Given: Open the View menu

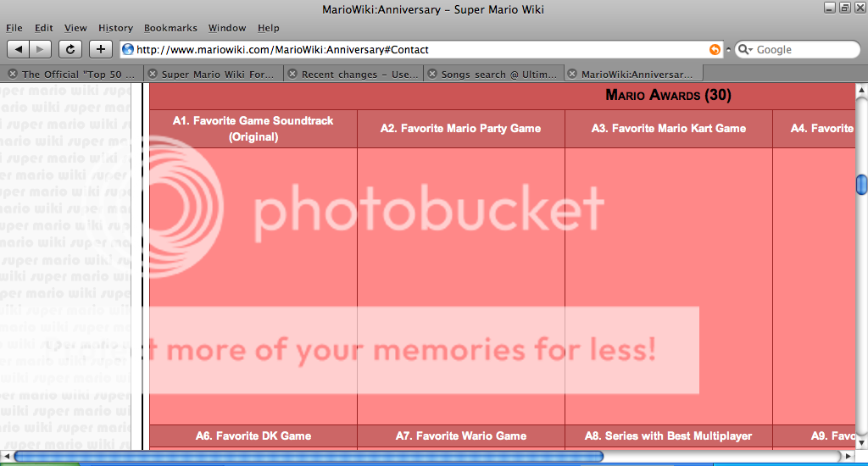Looking at the screenshot, I should [x=75, y=28].
